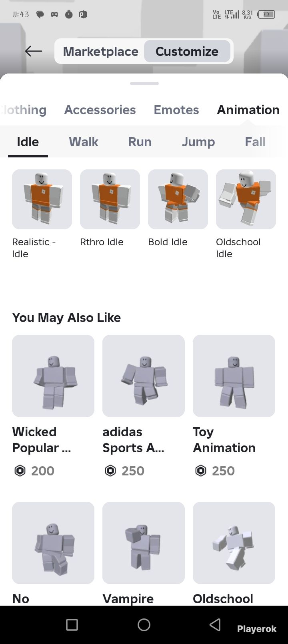This screenshot has width=288, height=644.
Task: Switch to the Marketplace toggle
Action: pos(100,51)
